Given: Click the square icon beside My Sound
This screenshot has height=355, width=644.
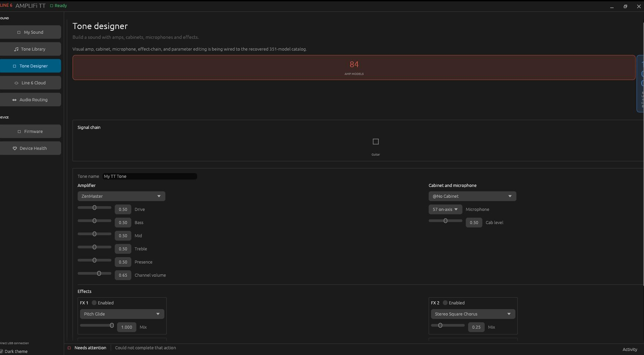Looking at the screenshot, I should 19,32.
